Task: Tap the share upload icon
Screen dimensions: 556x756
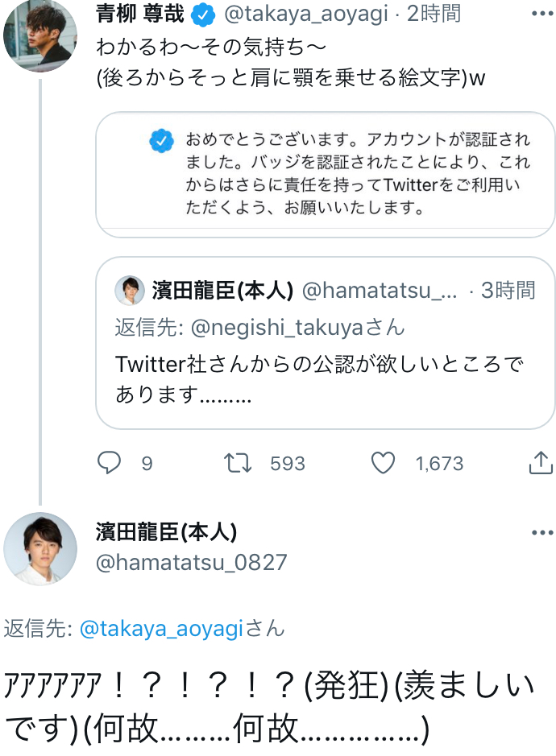Action: [540, 463]
